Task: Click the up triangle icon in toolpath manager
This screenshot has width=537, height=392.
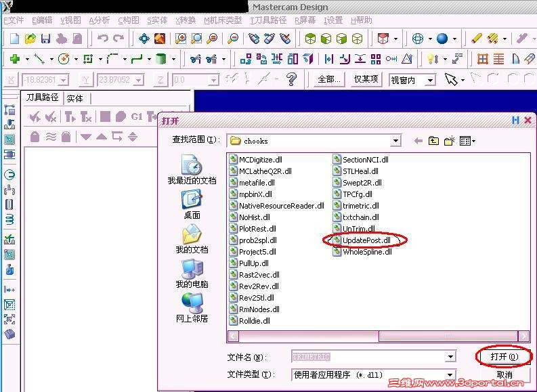Action: [102, 137]
